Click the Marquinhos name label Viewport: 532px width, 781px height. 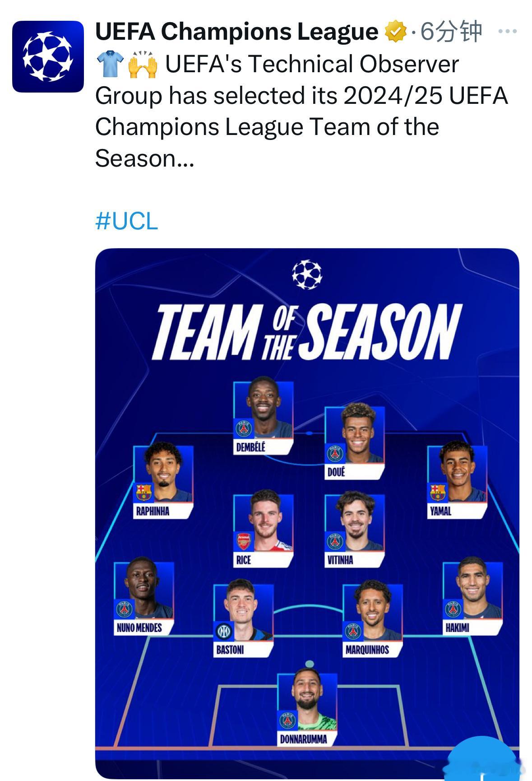pos(367,650)
